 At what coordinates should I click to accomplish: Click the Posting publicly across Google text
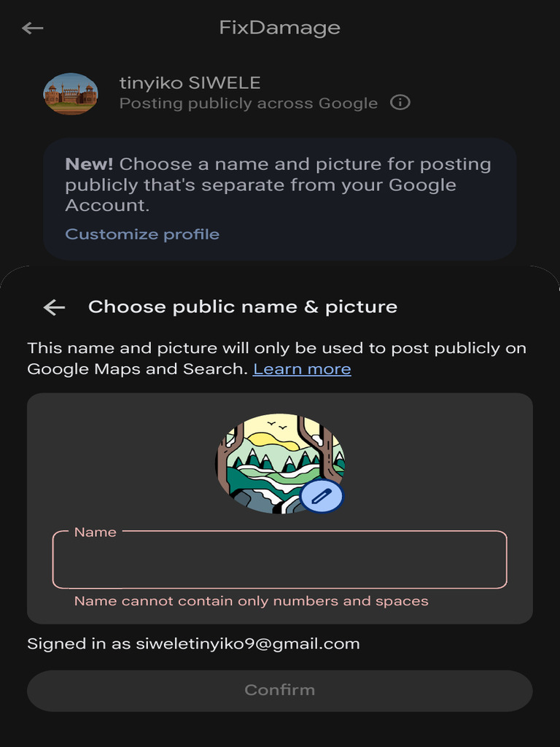248,104
